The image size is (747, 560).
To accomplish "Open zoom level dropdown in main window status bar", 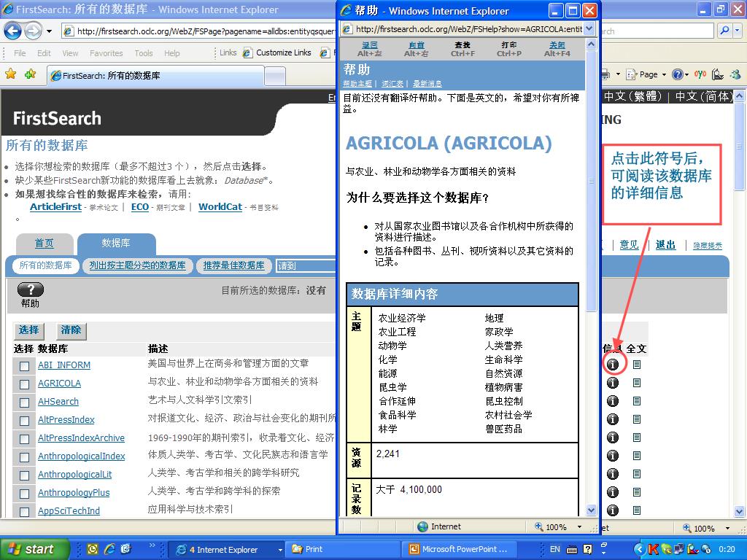I will 727,528.
